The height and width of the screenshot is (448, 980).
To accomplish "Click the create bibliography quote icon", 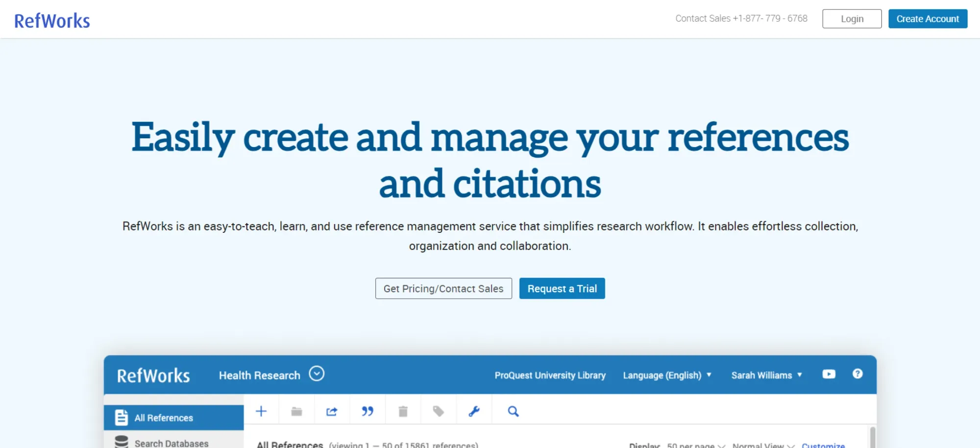I will [367, 411].
